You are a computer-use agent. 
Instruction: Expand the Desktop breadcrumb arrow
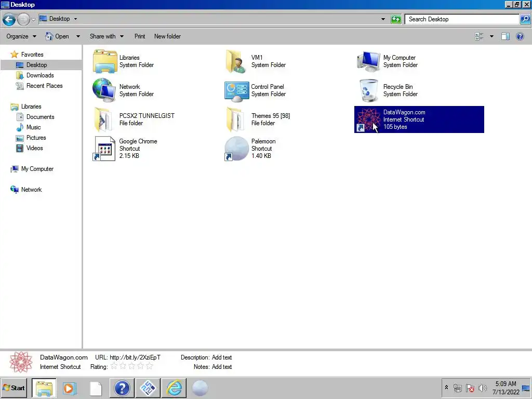point(75,19)
